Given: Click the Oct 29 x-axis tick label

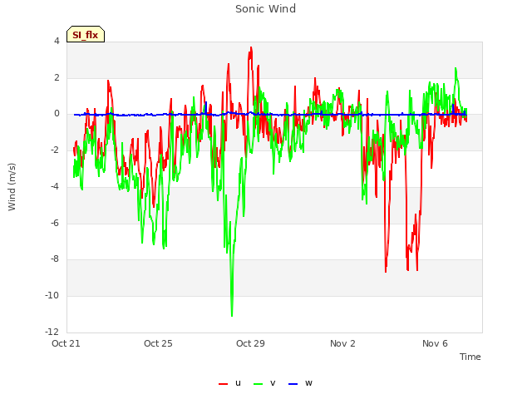Looking at the screenshot, I should point(250,343).
